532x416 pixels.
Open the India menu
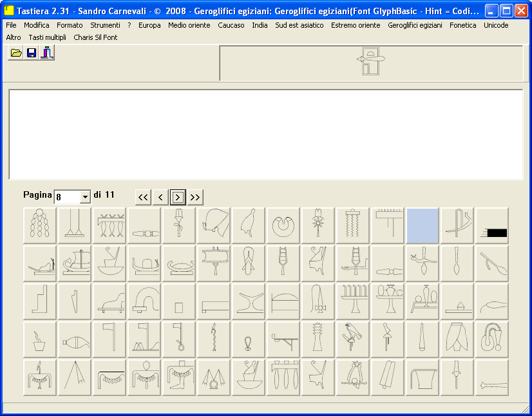tap(260, 25)
